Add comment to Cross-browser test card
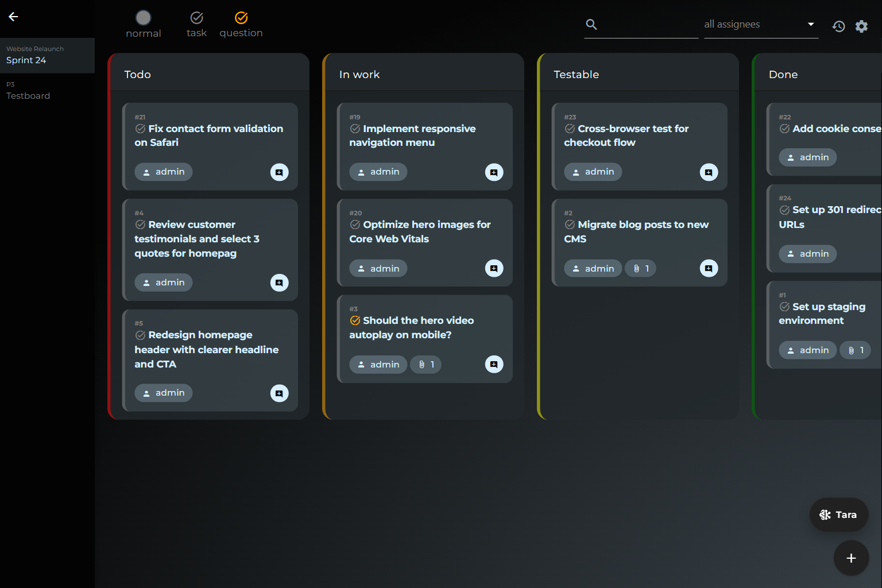Screen dimensions: 882x588 709,172
